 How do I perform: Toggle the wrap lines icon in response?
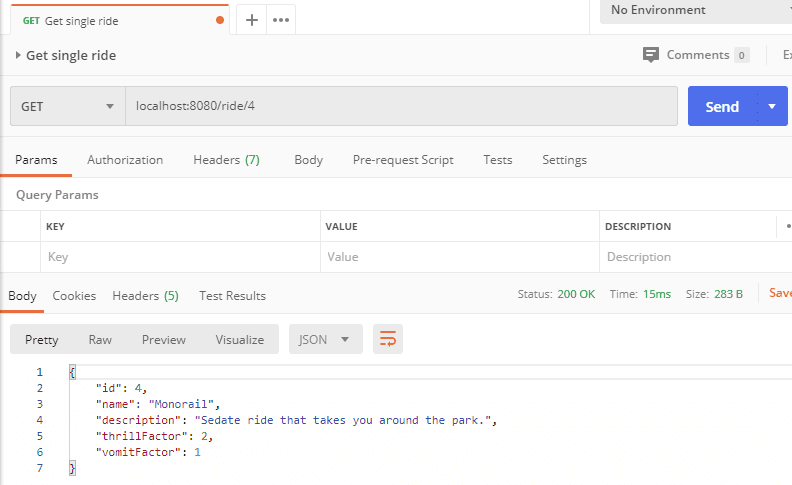click(387, 339)
